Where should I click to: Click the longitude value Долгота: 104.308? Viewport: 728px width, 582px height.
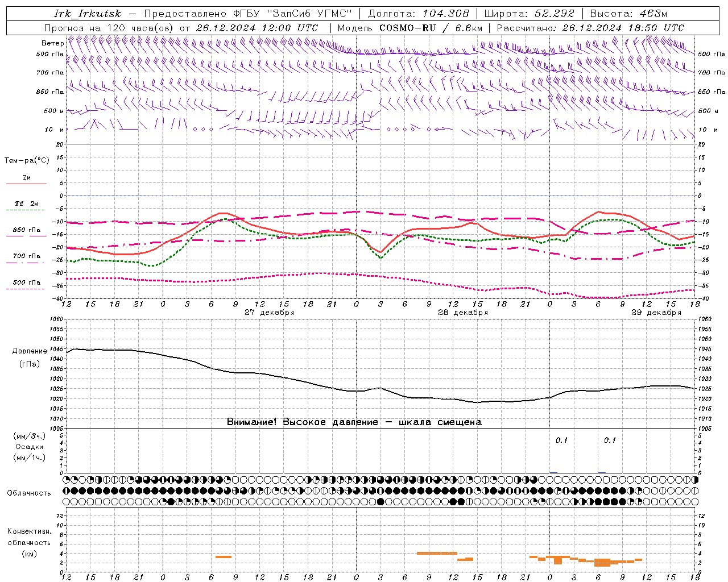419,14
